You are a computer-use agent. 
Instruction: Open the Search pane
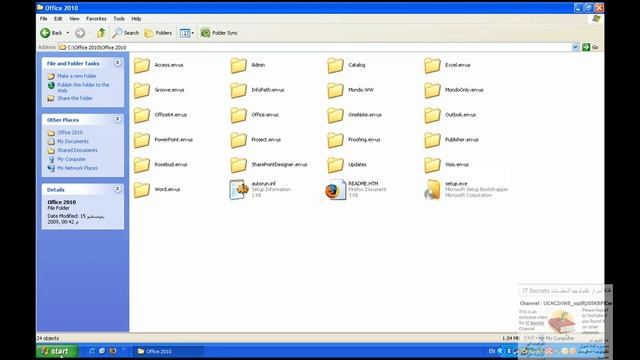point(126,33)
